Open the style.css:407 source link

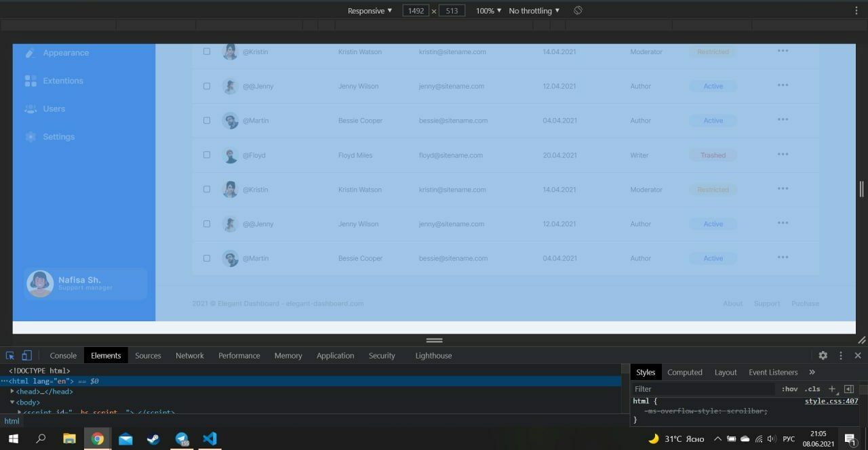(831, 401)
